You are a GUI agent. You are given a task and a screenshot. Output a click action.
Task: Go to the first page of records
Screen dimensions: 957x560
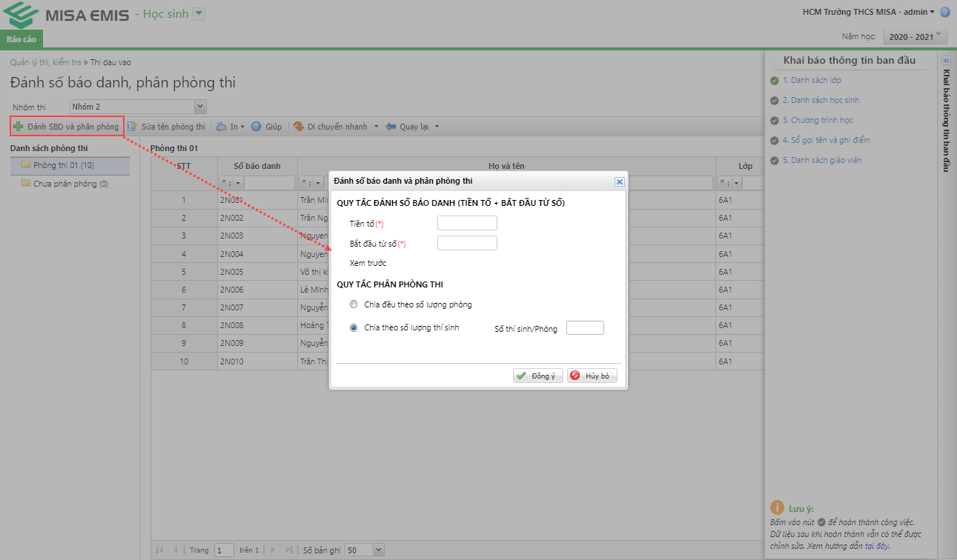tap(159, 550)
